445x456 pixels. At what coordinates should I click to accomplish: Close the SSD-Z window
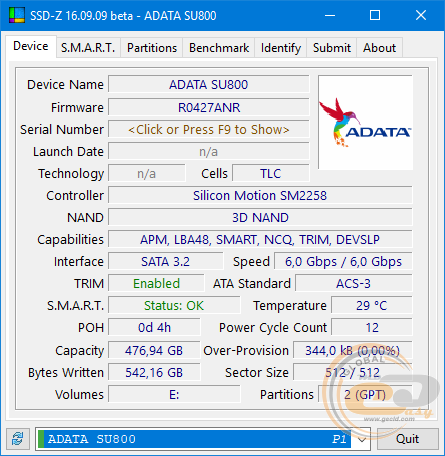pos(421,15)
